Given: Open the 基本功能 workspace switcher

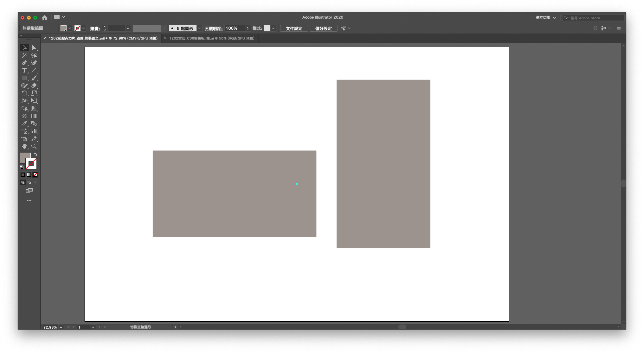Looking at the screenshot, I should pos(545,18).
